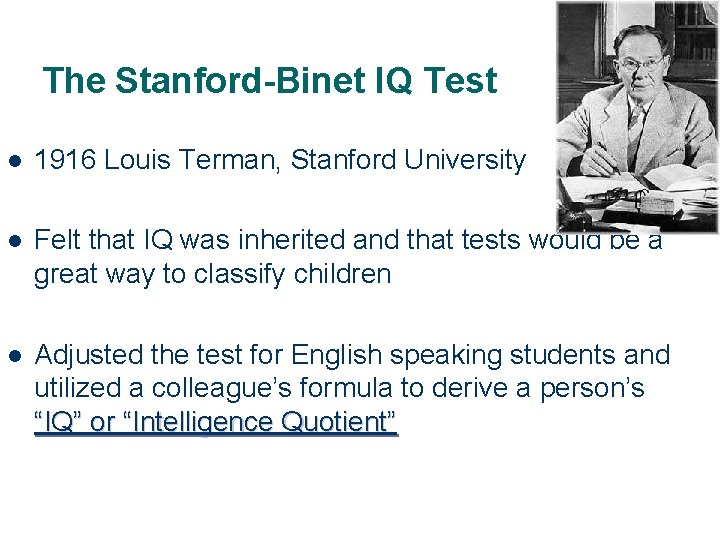720x540 pixels.
Task: Open the black-and-white photo of man at desk
Action: click(637, 115)
